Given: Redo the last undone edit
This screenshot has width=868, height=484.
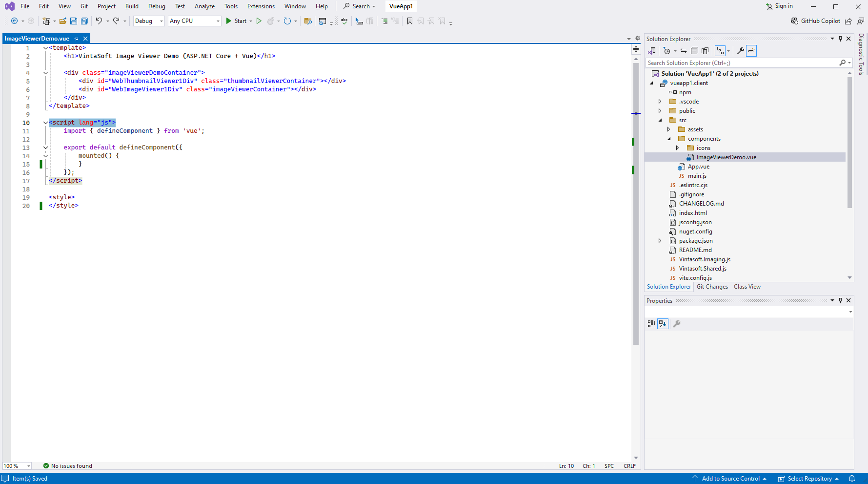Looking at the screenshot, I should pyautogui.click(x=116, y=21).
